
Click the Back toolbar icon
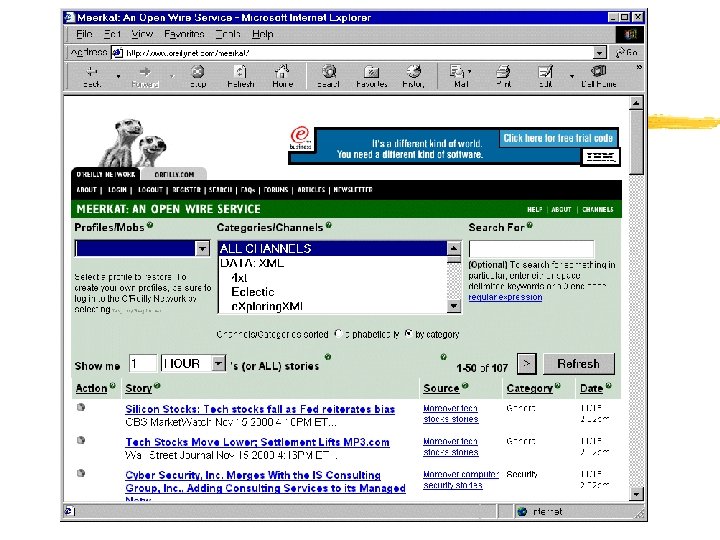[x=92, y=72]
